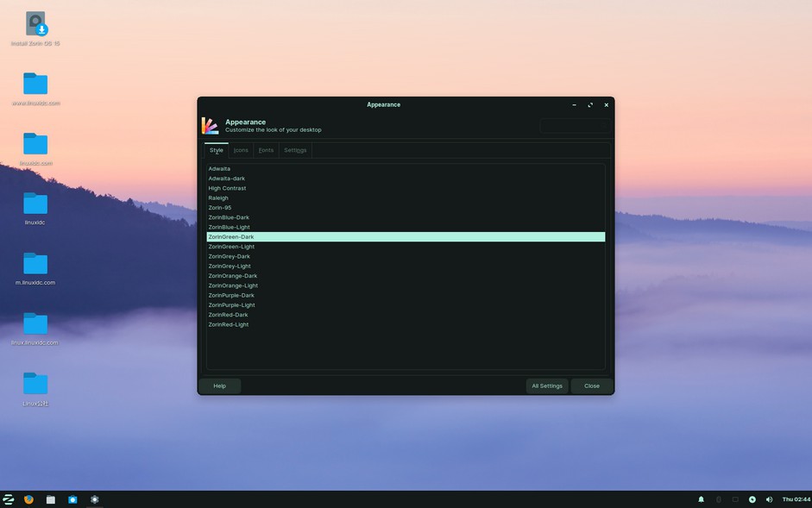Screen dimensions: 812x508
Task: Open the notifications bell in the tray
Action: click(702, 499)
